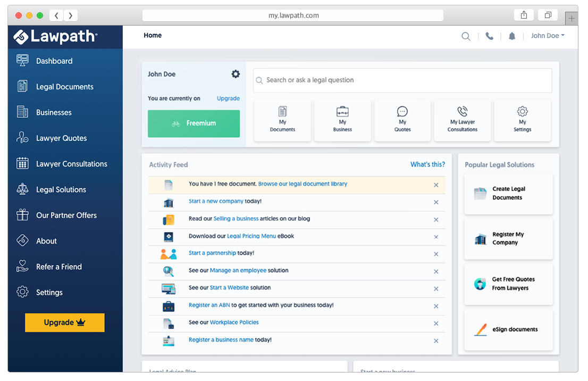The image size is (588, 381).
Task: Click the sidebar Settings gear icon
Action: [22, 292]
